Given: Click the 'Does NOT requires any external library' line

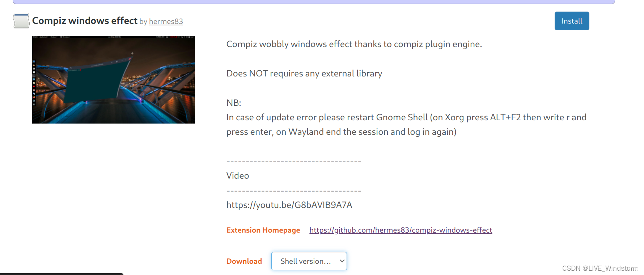Looking at the screenshot, I should [x=304, y=74].
